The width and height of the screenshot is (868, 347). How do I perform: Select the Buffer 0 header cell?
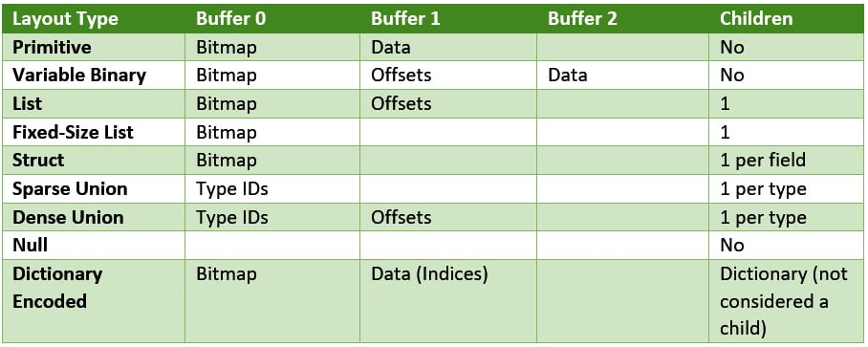click(272, 19)
